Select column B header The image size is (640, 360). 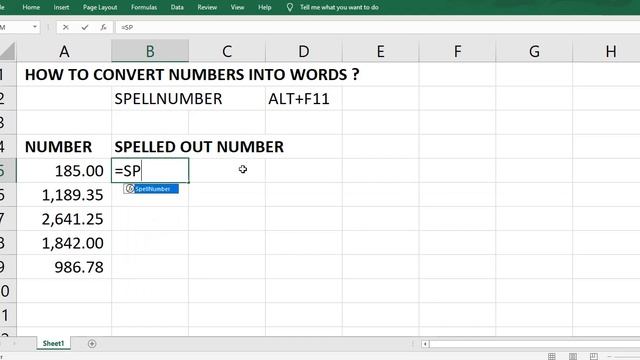coord(150,51)
